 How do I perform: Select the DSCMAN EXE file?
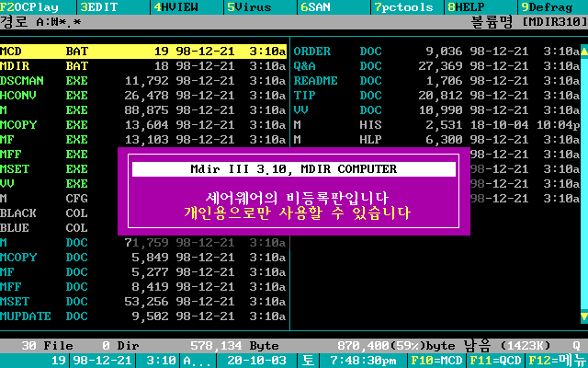tap(143, 81)
